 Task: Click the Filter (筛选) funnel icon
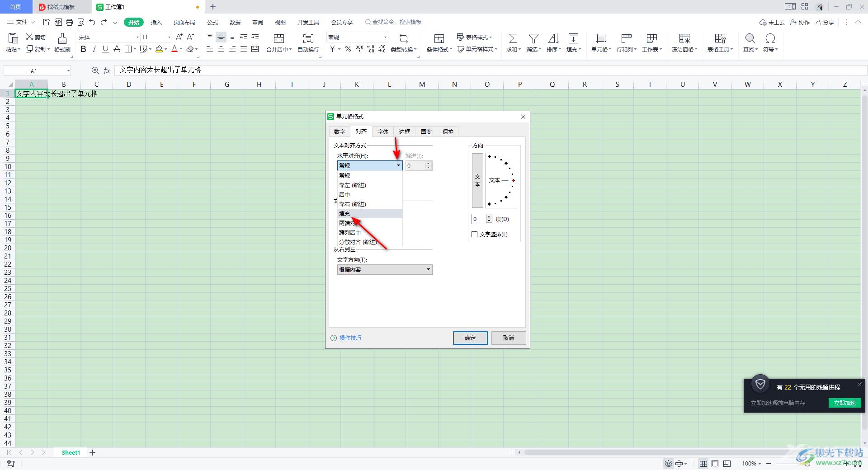533,38
